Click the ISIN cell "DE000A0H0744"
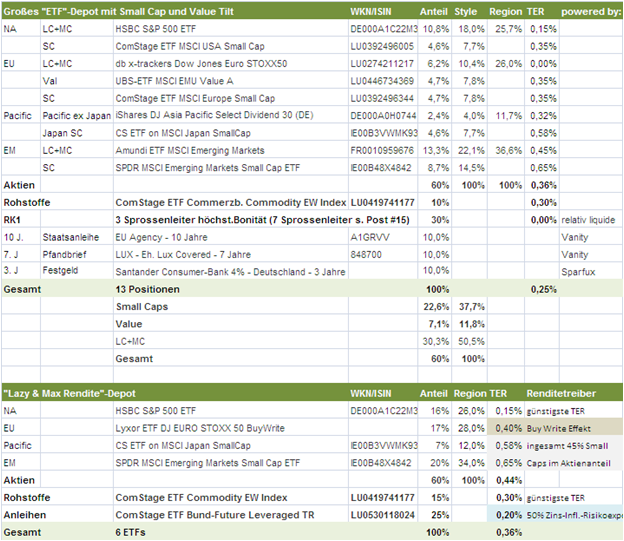 [383, 115]
